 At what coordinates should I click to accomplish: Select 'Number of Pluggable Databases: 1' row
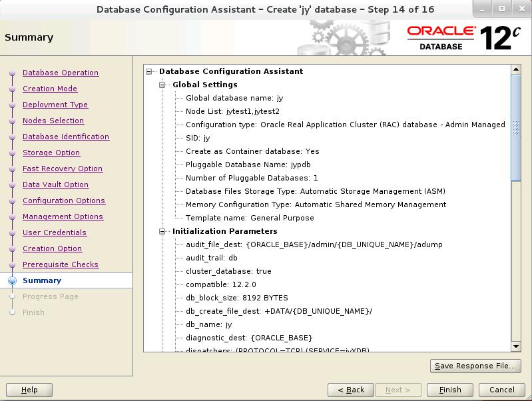coord(252,178)
